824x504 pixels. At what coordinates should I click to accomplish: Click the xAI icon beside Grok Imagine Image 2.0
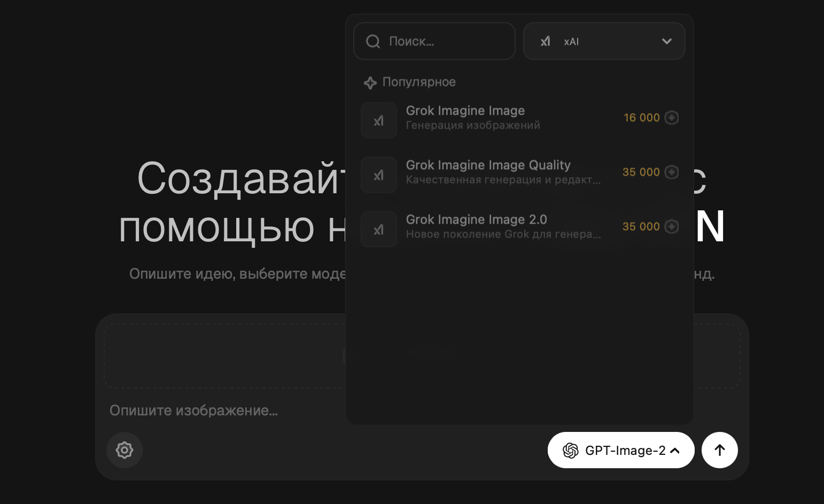click(379, 229)
